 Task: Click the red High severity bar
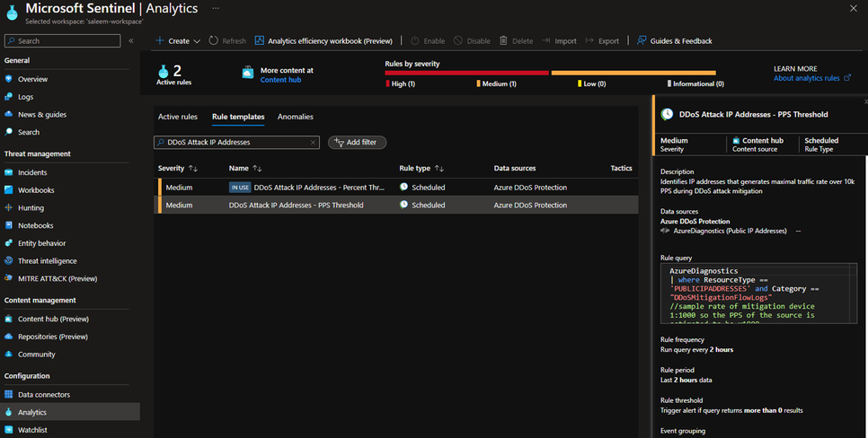(466, 73)
